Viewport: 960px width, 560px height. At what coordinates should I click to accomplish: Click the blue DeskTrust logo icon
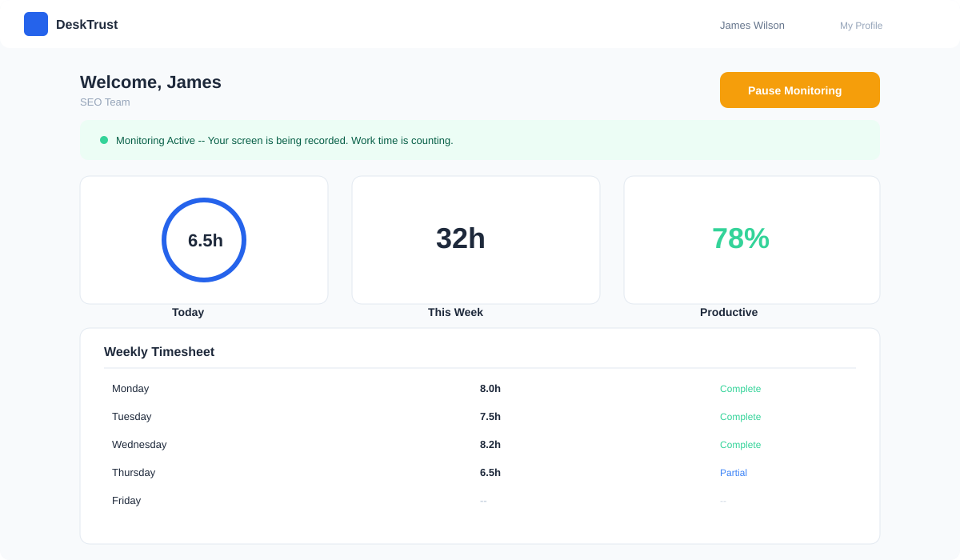pyautogui.click(x=36, y=24)
